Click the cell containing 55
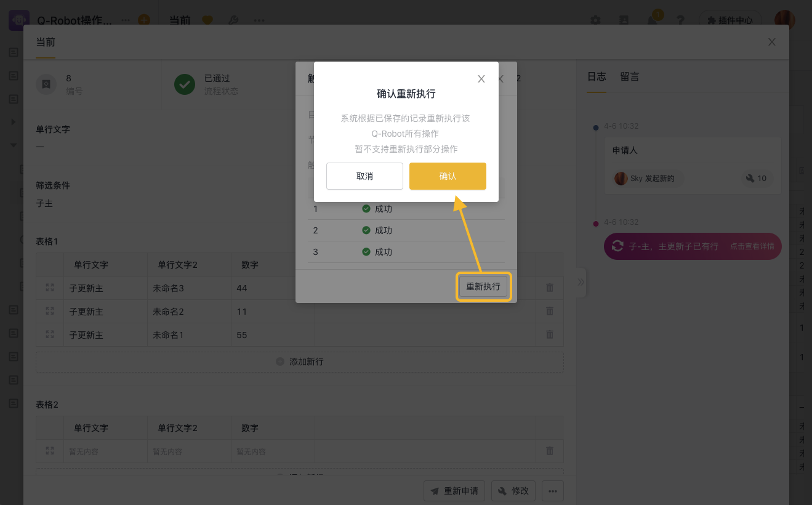The image size is (812, 505). pyautogui.click(x=273, y=334)
